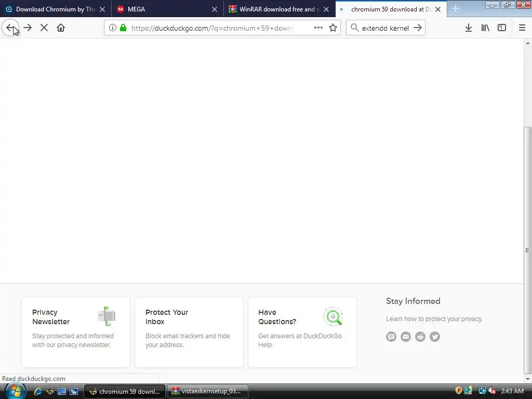Image resolution: width=532 pixels, height=399 pixels.
Task: Launch Internet Explorer from quick launch
Action: [37, 391]
